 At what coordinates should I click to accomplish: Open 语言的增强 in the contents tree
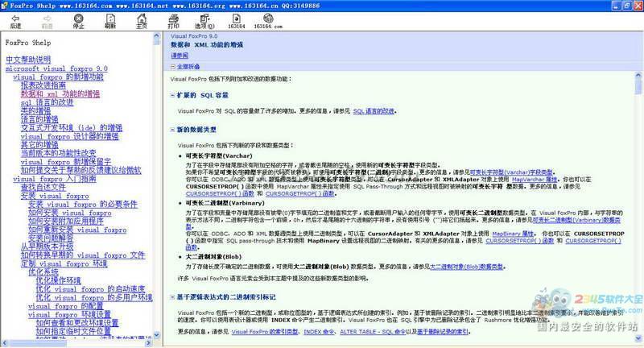(x=39, y=119)
